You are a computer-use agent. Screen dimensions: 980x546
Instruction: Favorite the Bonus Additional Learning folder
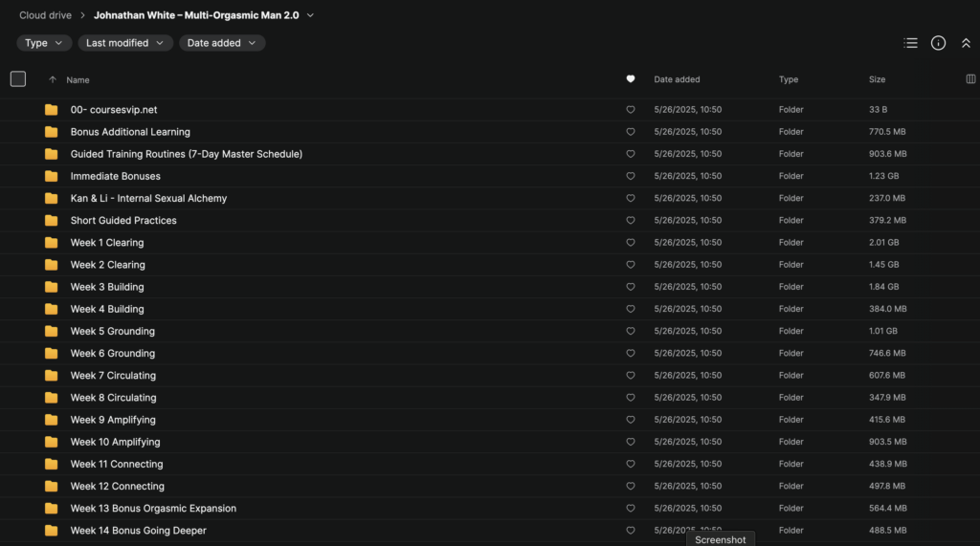point(630,132)
